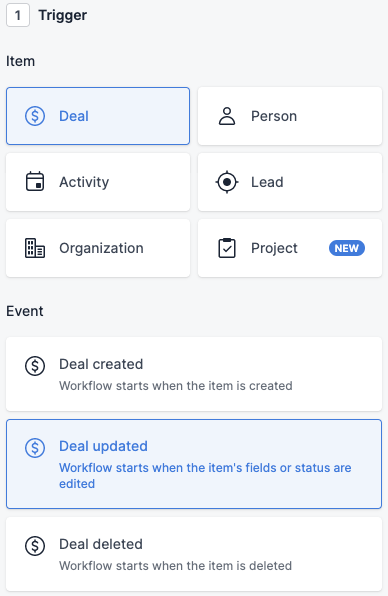Click the person silhouette icon
388x596 pixels.
tap(227, 116)
